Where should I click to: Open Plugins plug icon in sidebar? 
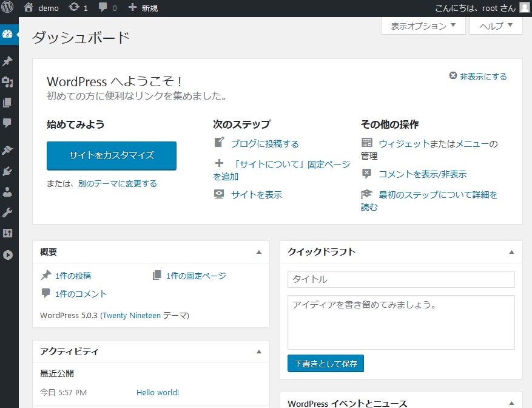pyautogui.click(x=7, y=171)
